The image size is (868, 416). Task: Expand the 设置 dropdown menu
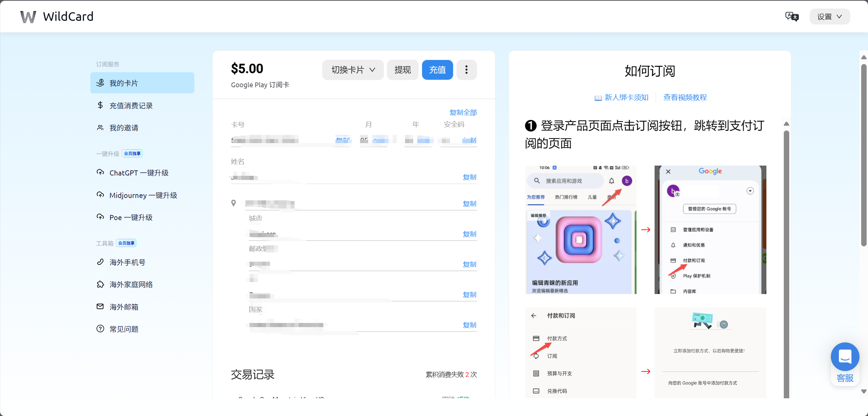coord(829,17)
